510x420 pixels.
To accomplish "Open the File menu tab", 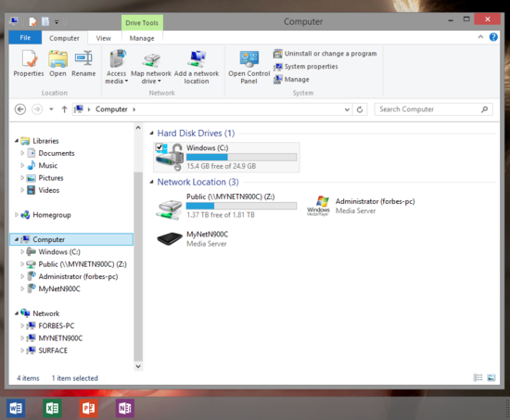I will 25,38.
